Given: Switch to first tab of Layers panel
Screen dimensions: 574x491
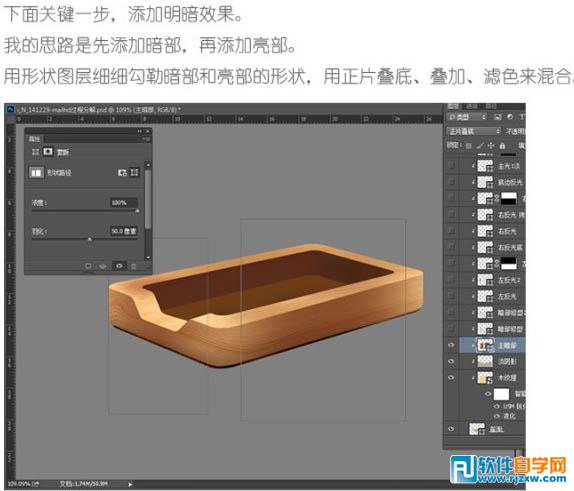Looking at the screenshot, I should [454, 106].
